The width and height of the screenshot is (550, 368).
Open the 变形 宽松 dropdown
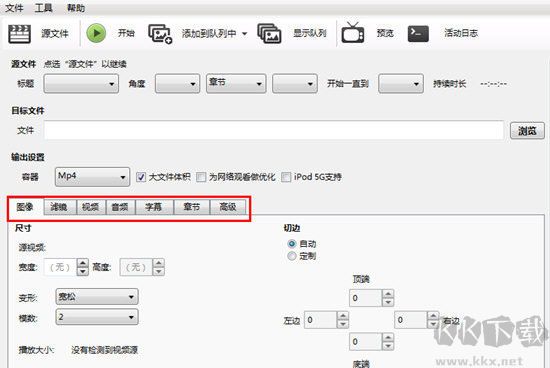[x=97, y=297]
